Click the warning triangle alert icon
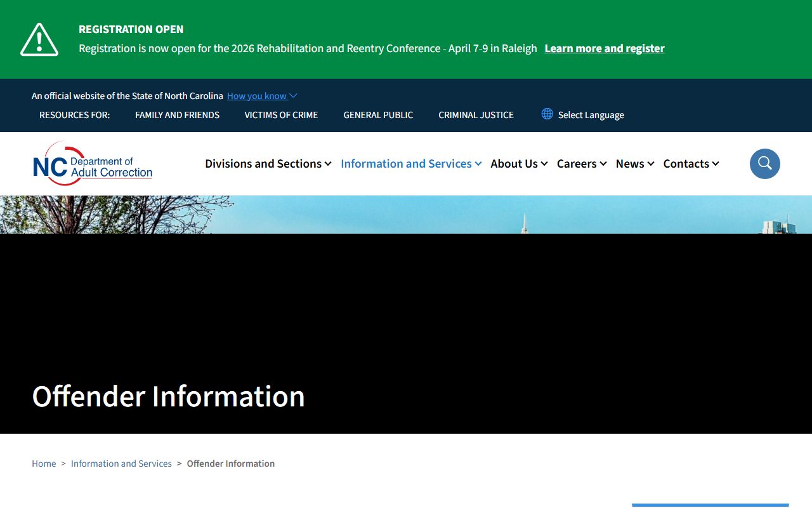The image size is (812, 508). (39, 39)
